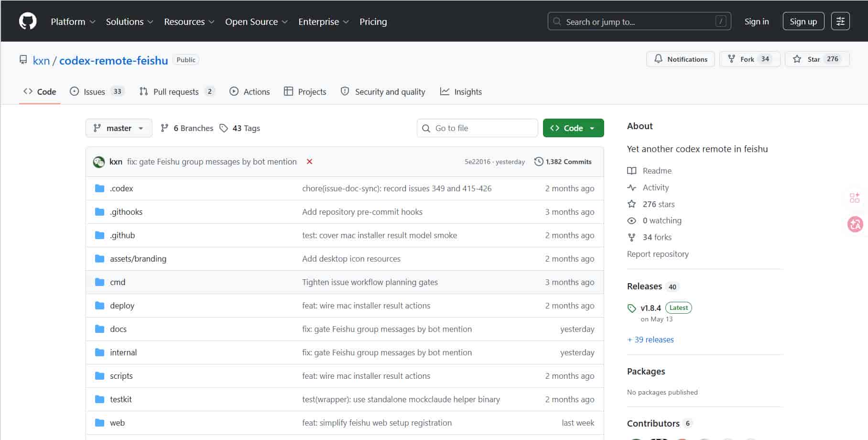The image size is (868, 440).
Task: Click the pink translate extension icon
Action: click(855, 224)
